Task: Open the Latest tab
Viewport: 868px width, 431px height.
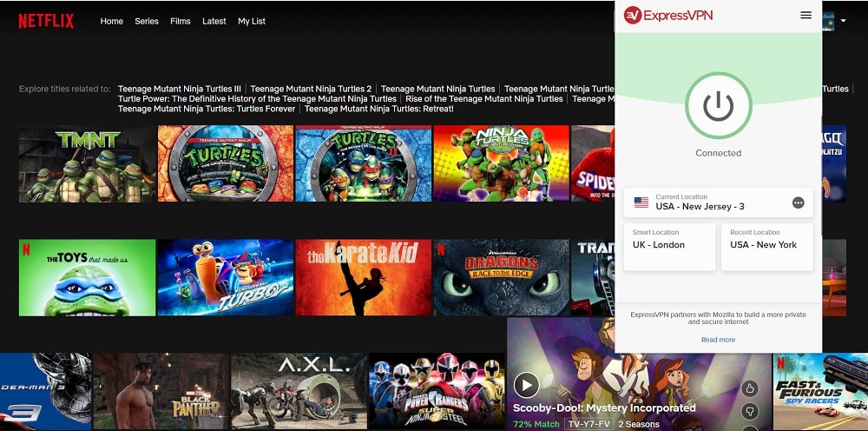Action: click(x=214, y=21)
